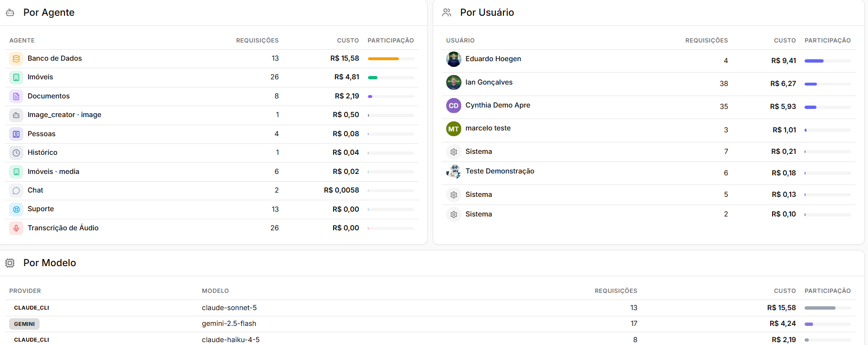Click CLAUDE_CLI badge in claude-haiku-4-5 row
This screenshot has width=868, height=345.
point(31,340)
